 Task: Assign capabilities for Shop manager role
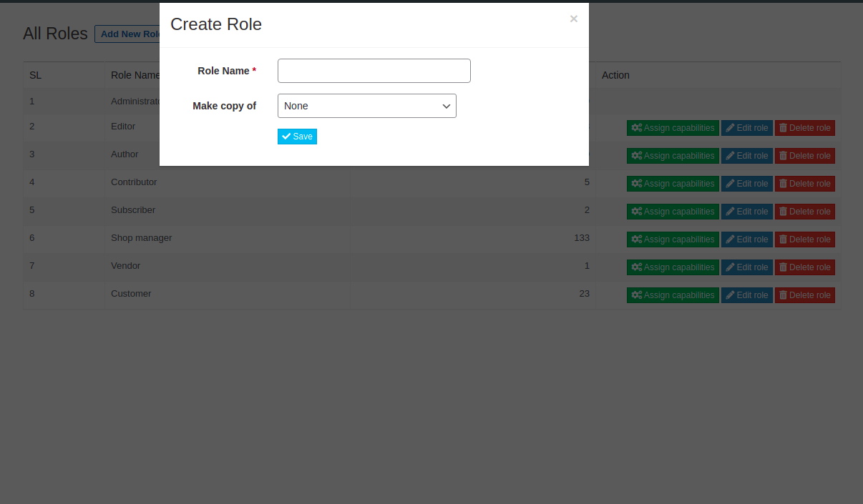(673, 239)
